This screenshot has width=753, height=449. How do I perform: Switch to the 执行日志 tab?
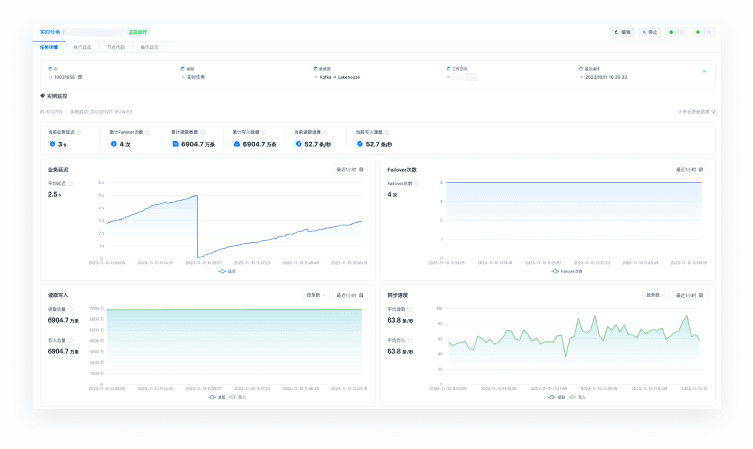(82, 47)
